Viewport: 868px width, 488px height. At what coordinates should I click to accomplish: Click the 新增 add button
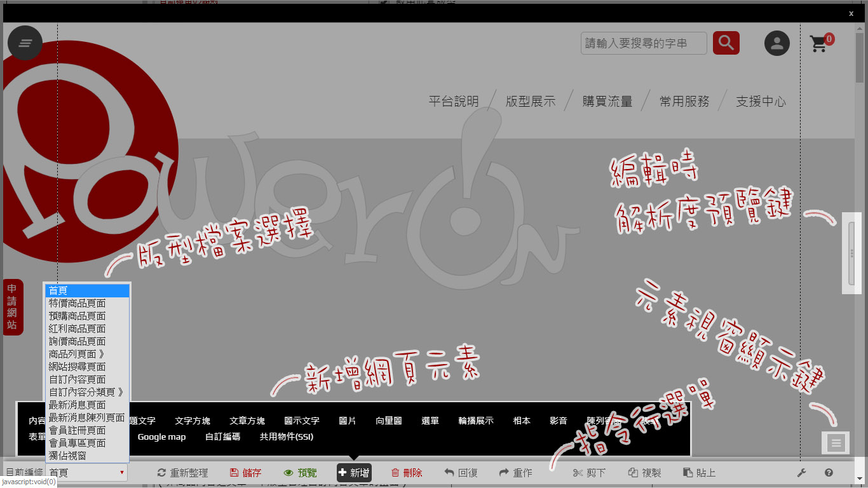click(354, 473)
